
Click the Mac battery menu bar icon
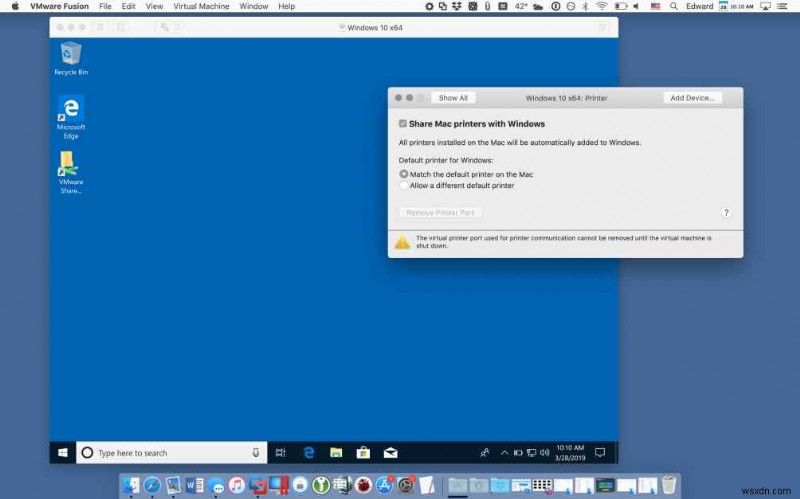[621, 6]
